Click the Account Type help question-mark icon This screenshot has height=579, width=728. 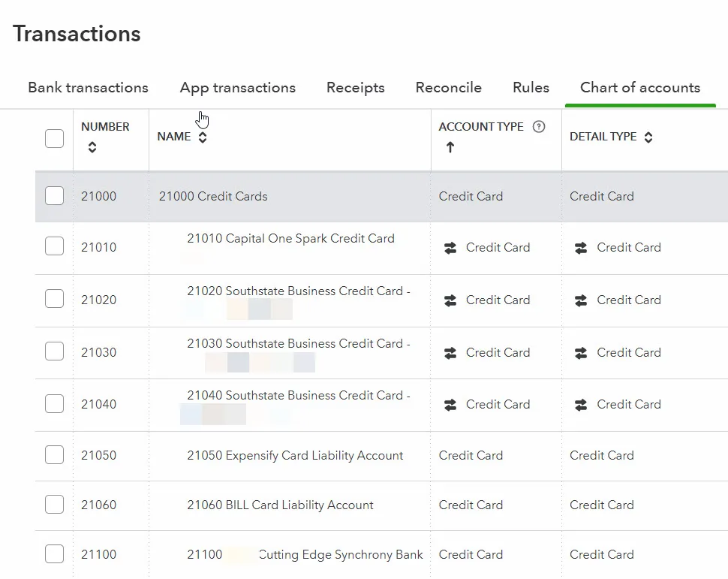tap(538, 127)
